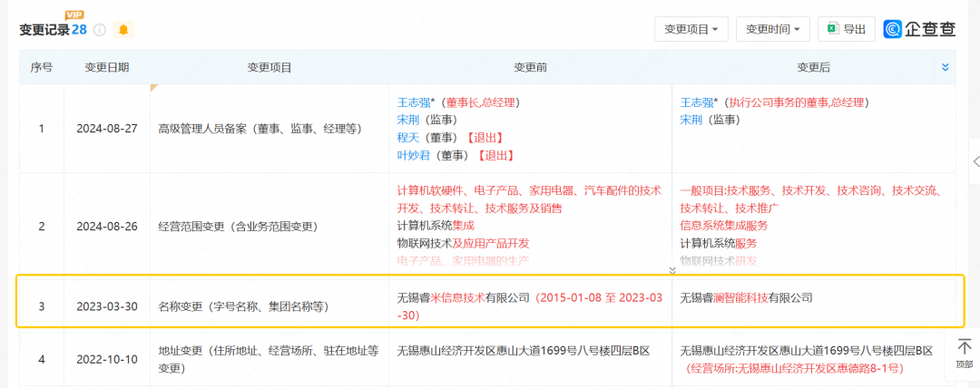Click the 变更日期 column header

(107, 67)
